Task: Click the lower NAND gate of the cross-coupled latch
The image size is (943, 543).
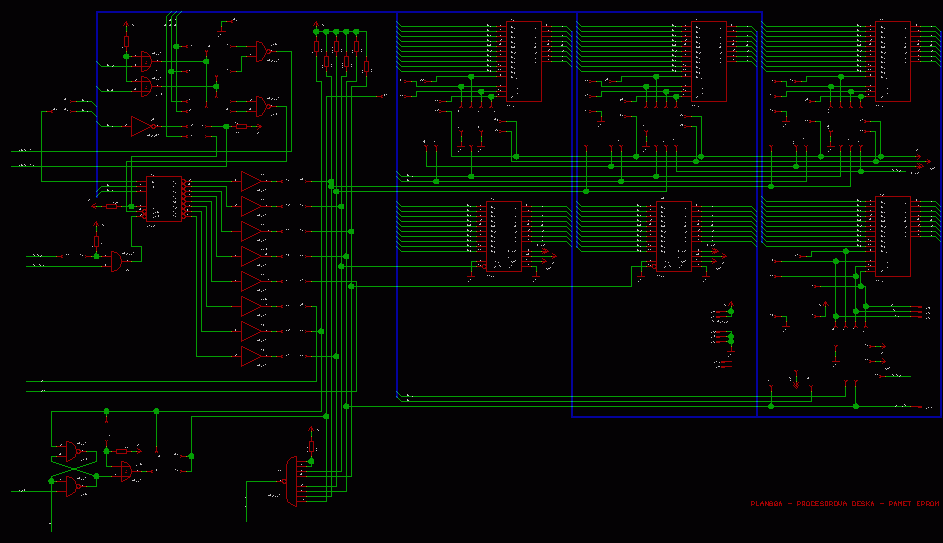Action: [73, 487]
